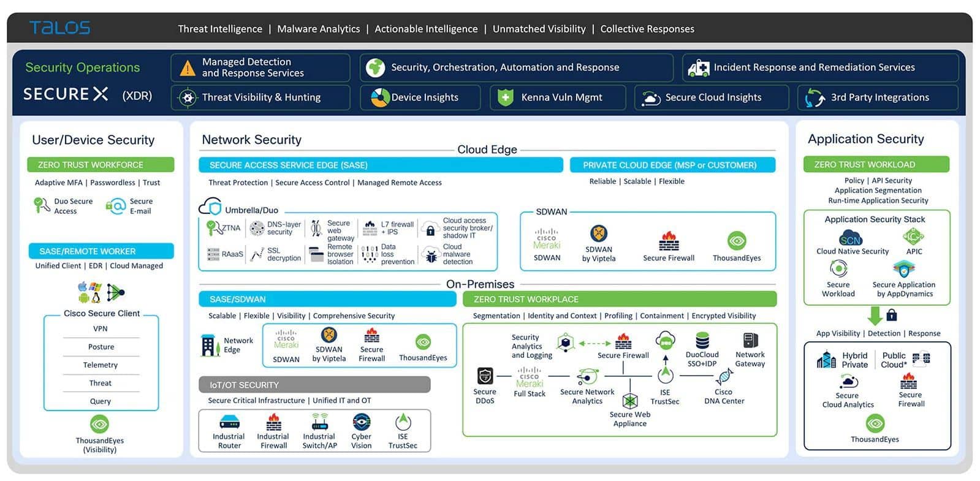
Task: Click Threat Intelligence in the Talos bar
Action: (x=220, y=29)
